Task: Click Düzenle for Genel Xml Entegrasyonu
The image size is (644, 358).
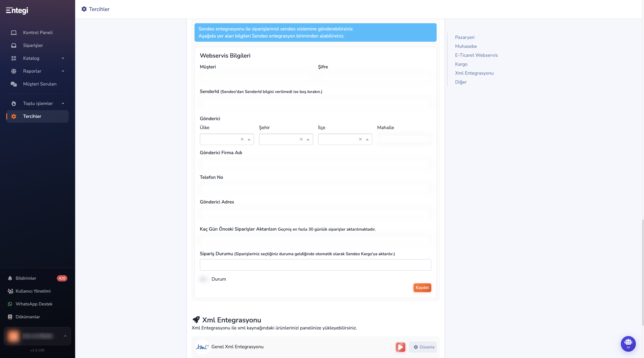Action: (x=423, y=347)
